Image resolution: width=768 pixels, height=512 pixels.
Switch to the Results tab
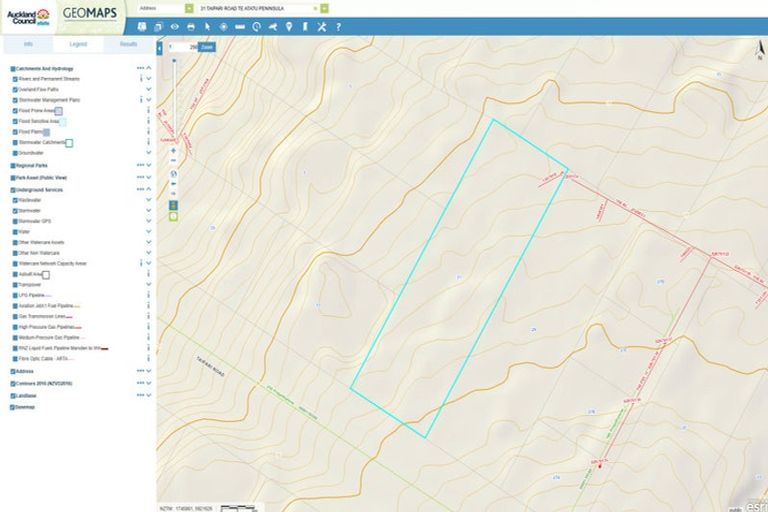pos(129,45)
